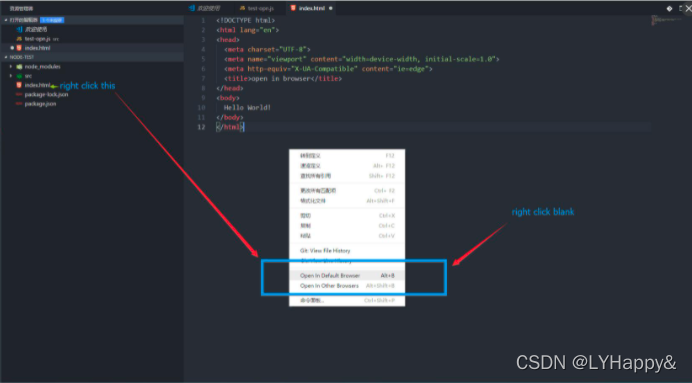Choose the Ctrl+V paste menu entry
Screen dimensions: 692x383
pos(347,236)
